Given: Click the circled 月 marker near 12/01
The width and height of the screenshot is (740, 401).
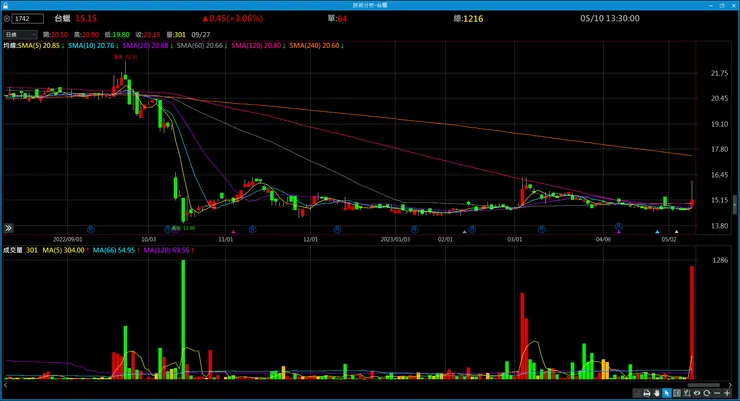Looking at the screenshot, I should pyautogui.click(x=337, y=229).
